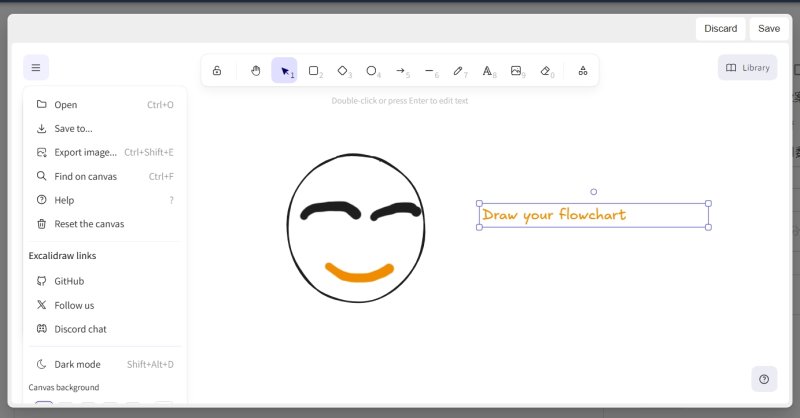Toggle the keep-tool-active lock icon

click(217, 71)
